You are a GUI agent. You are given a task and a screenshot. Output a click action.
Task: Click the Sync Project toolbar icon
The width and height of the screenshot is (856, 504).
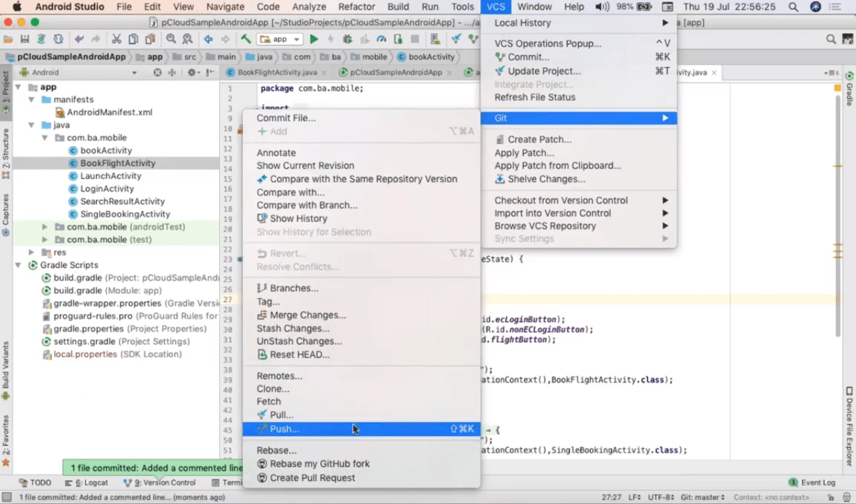pos(42,39)
